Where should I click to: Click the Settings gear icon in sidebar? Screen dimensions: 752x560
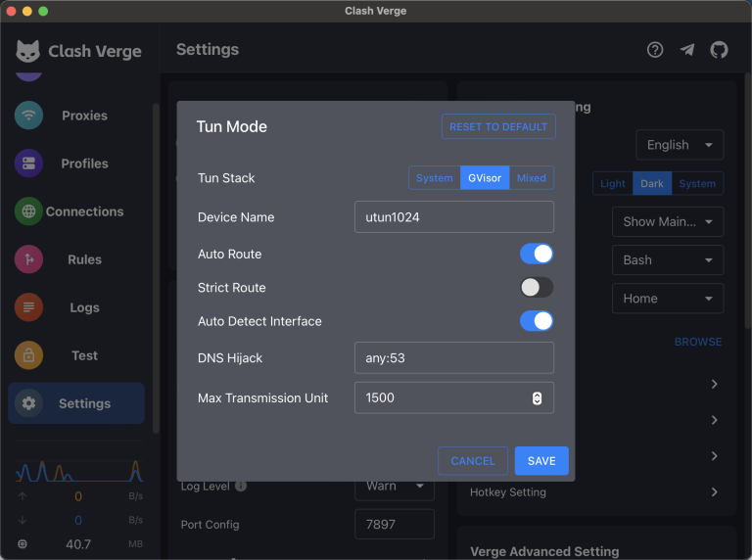(28, 402)
